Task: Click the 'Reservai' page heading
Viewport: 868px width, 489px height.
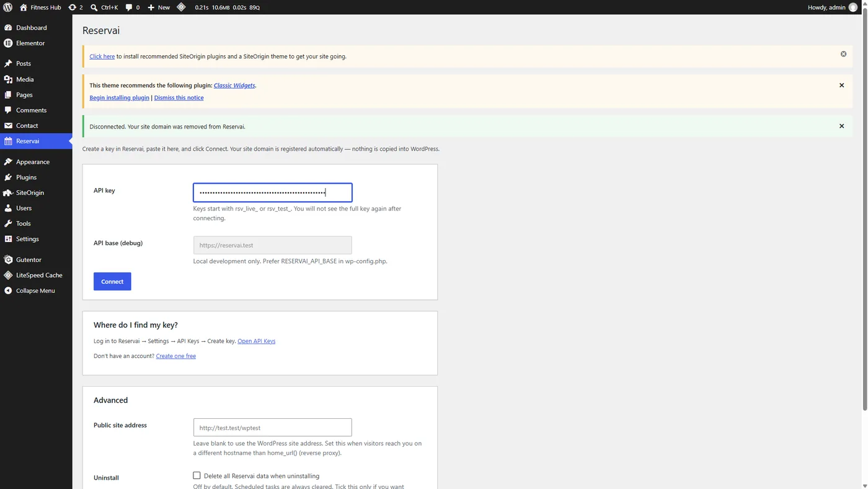Action: click(x=101, y=30)
